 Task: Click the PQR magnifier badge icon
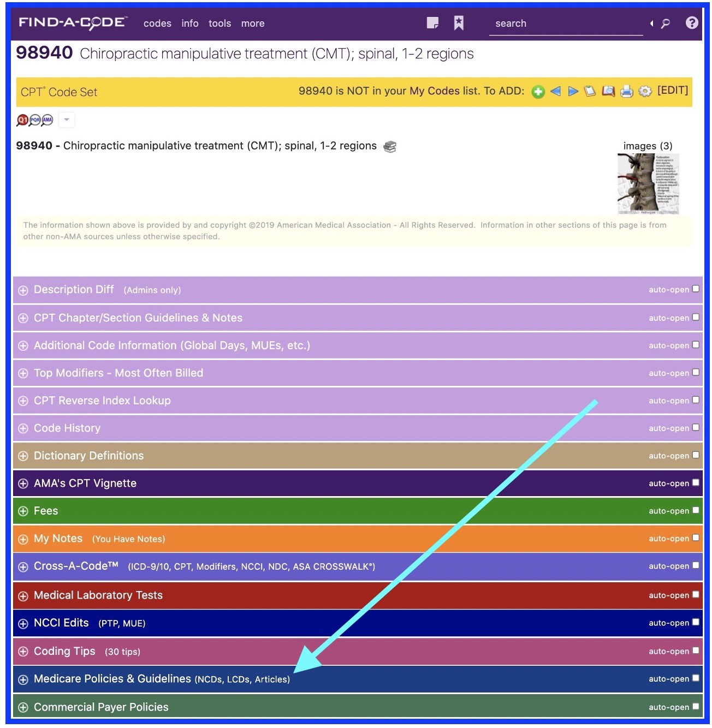(35, 120)
